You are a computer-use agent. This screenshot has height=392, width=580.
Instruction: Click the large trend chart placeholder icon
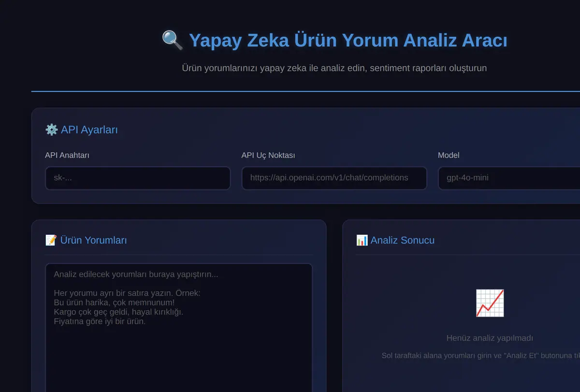[490, 303]
